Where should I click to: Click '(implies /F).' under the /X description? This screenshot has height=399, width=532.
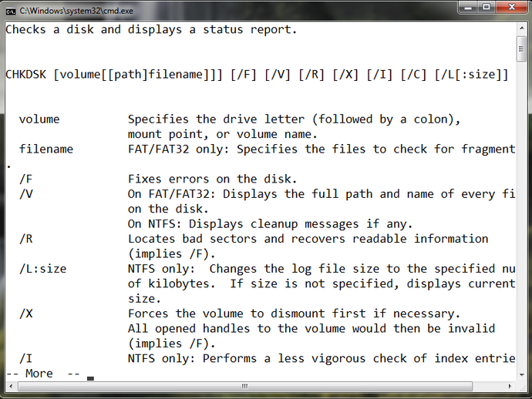(x=172, y=344)
